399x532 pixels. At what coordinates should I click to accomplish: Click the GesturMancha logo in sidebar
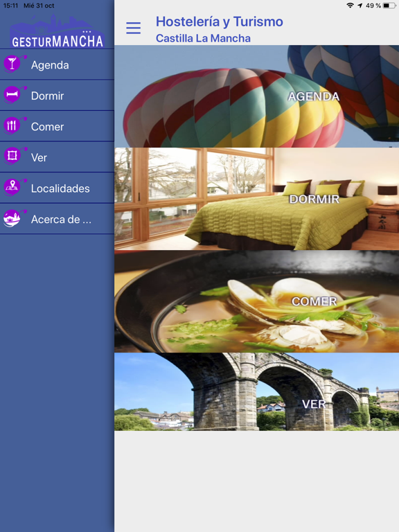coord(57,32)
